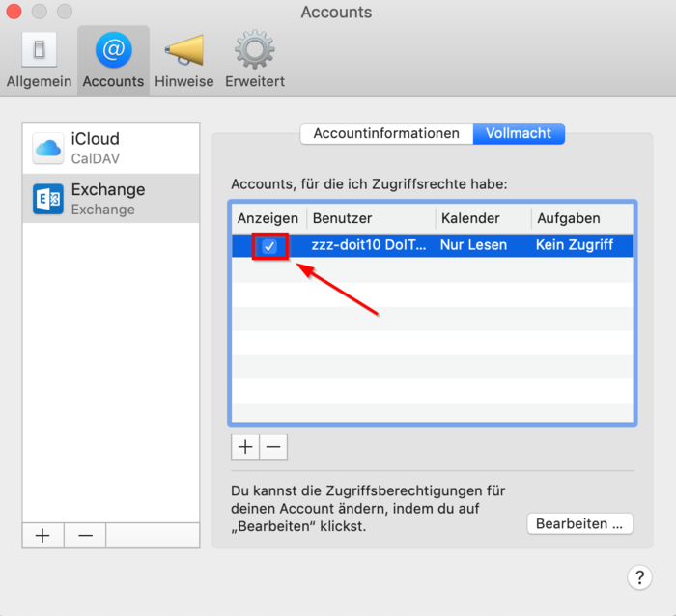Click the Bearbeiten ... button
The width and height of the screenshot is (676, 616).
click(x=579, y=523)
